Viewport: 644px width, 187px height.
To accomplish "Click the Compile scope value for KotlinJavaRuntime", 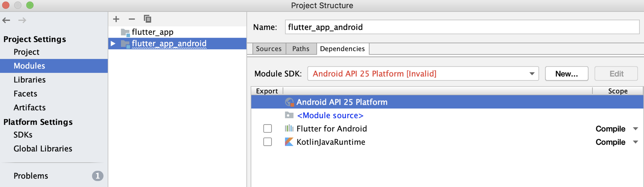I will (x=610, y=142).
